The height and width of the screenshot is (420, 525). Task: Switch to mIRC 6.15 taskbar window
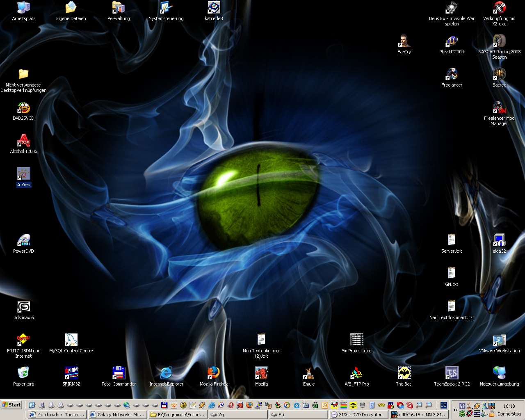(418, 415)
